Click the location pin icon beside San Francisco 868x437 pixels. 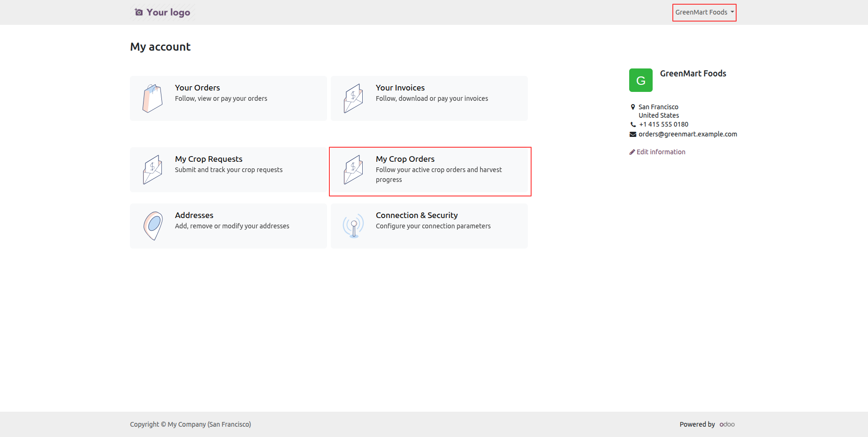pyautogui.click(x=633, y=107)
